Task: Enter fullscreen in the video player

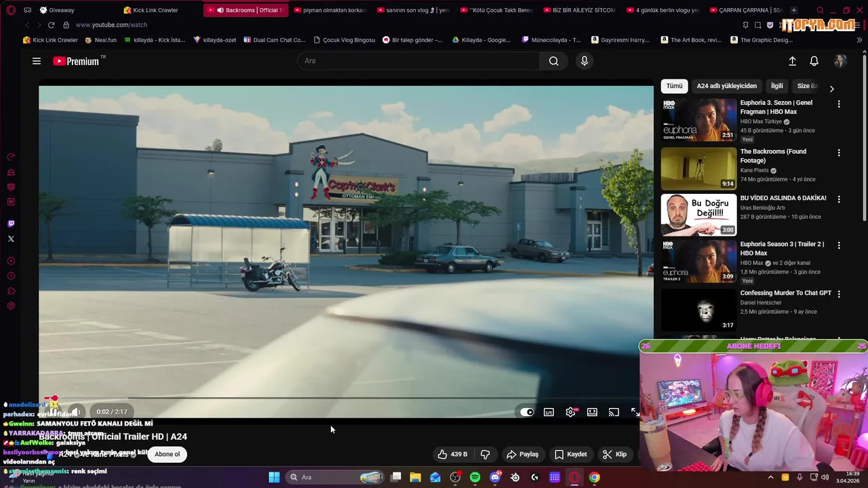Action: pos(635,412)
